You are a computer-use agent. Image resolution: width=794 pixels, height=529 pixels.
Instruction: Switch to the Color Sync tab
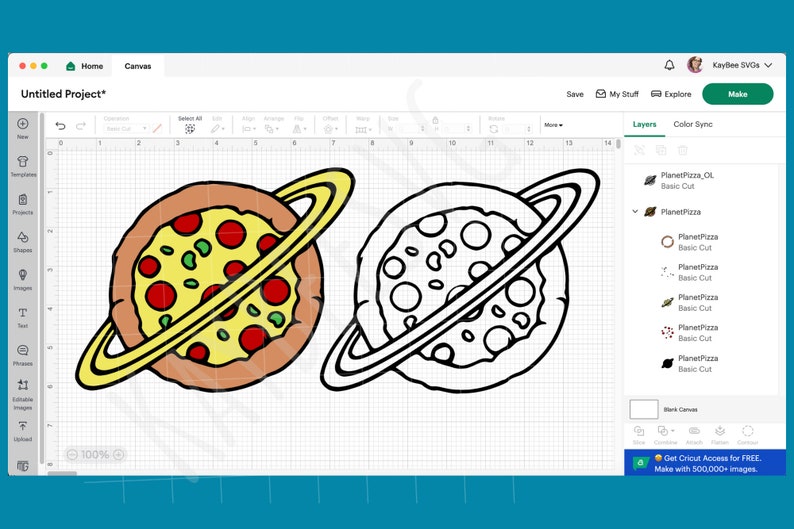tap(693, 124)
